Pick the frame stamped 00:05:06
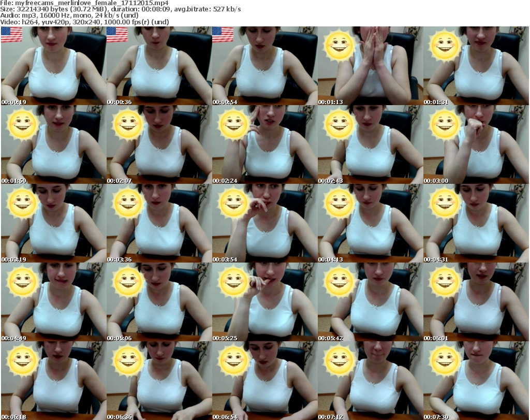530x420 pixels. coord(159,302)
